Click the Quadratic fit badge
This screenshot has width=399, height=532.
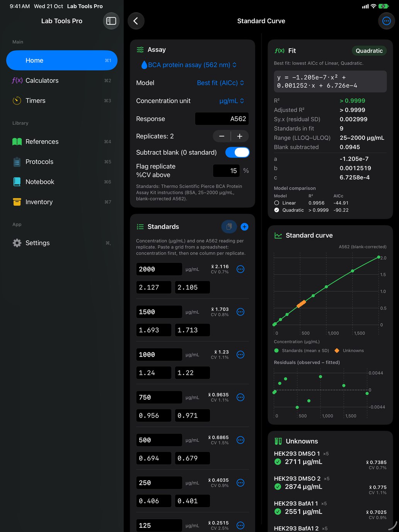(x=369, y=51)
